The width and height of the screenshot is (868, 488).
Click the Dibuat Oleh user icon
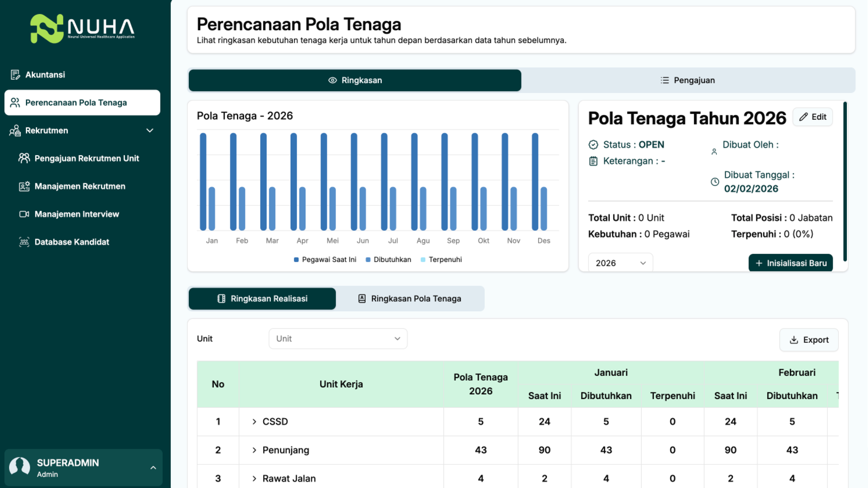coord(714,152)
